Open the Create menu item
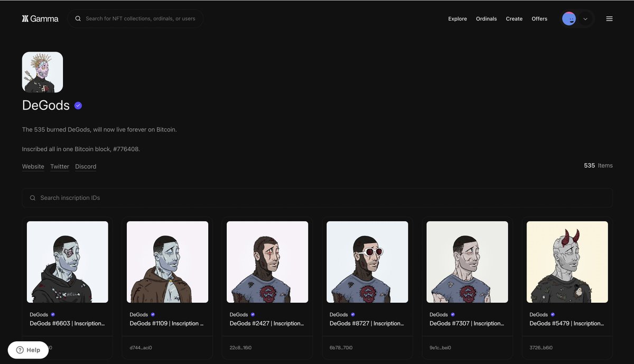 (x=514, y=18)
